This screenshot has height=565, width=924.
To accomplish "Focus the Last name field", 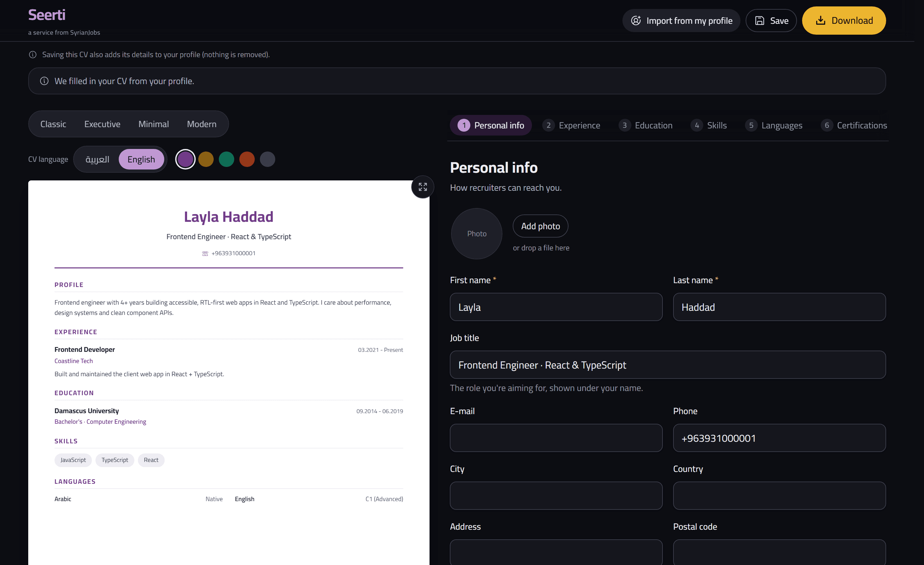I will [779, 307].
